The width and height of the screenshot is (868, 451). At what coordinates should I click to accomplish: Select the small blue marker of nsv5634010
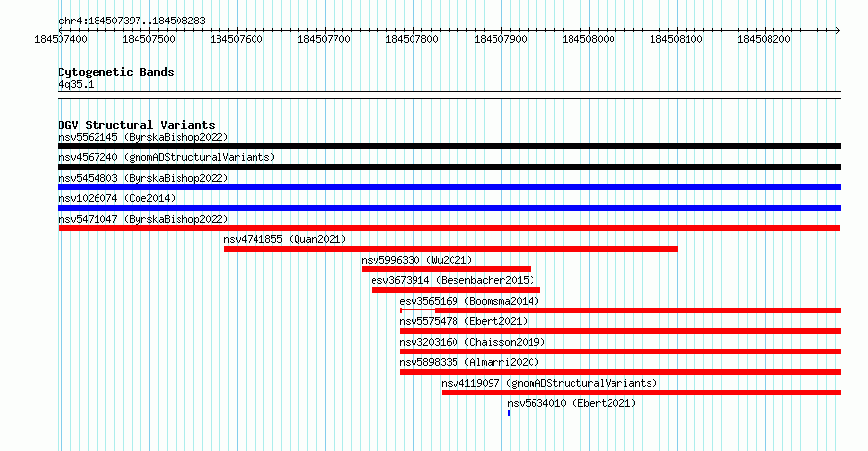pyautogui.click(x=509, y=413)
